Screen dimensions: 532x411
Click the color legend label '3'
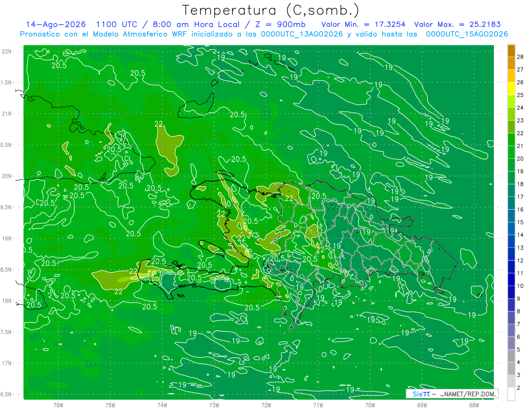point(519,376)
